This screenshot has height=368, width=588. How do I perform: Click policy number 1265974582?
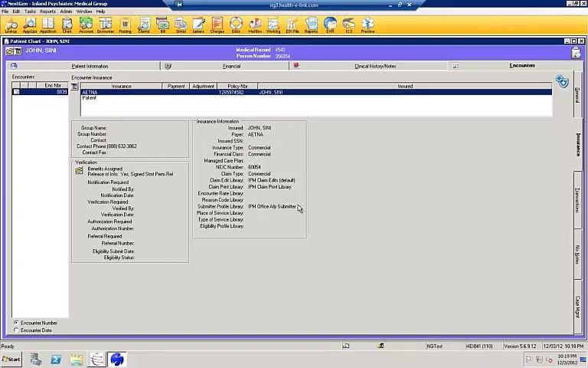pyautogui.click(x=231, y=92)
